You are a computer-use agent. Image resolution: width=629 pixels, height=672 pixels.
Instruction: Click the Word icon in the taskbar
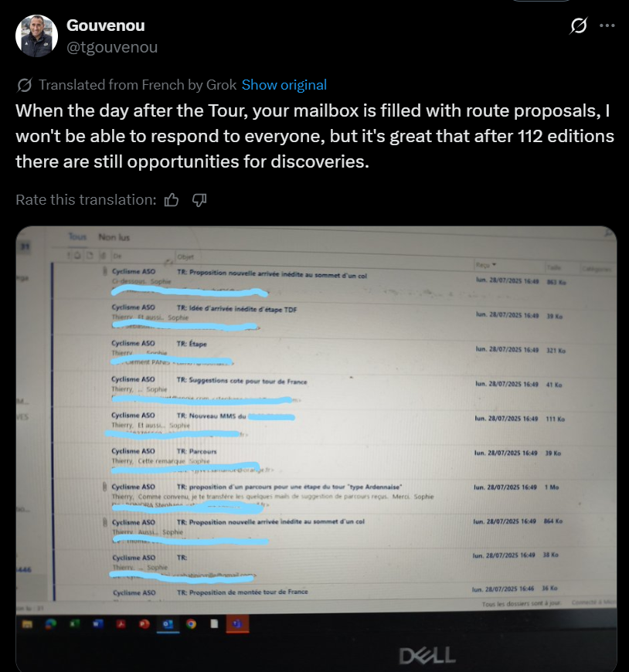97,623
